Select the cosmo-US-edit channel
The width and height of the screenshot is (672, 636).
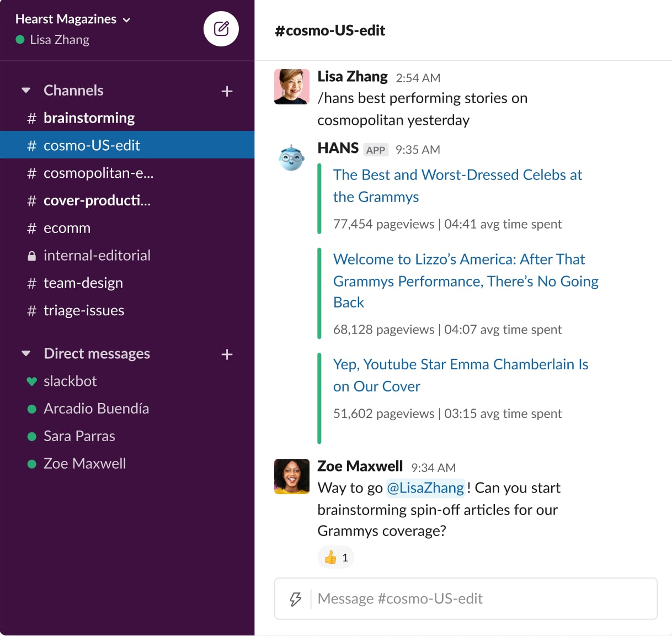click(x=127, y=145)
